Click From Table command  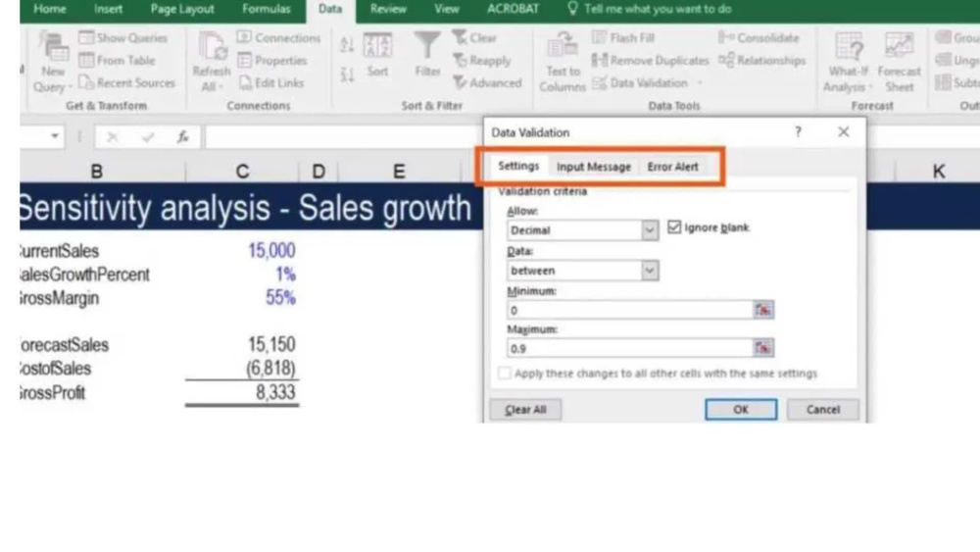coord(117,61)
